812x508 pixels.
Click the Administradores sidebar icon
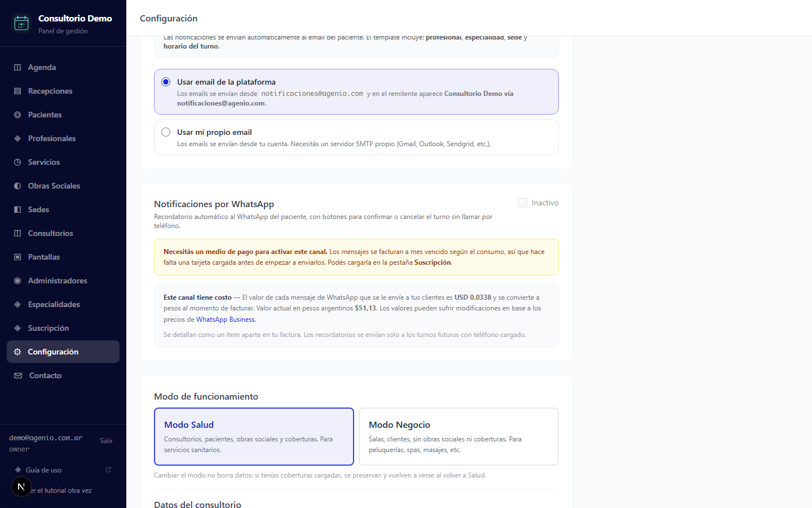17,281
